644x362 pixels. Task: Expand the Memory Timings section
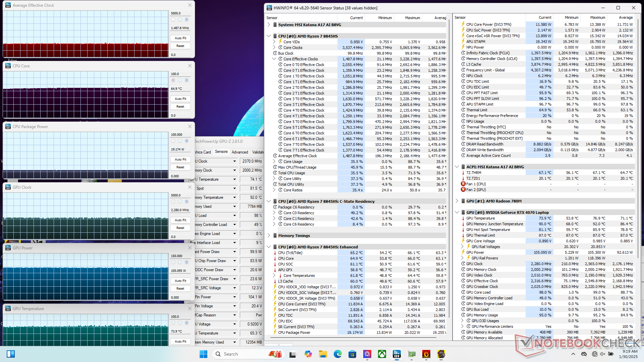click(x=269, y=236)
